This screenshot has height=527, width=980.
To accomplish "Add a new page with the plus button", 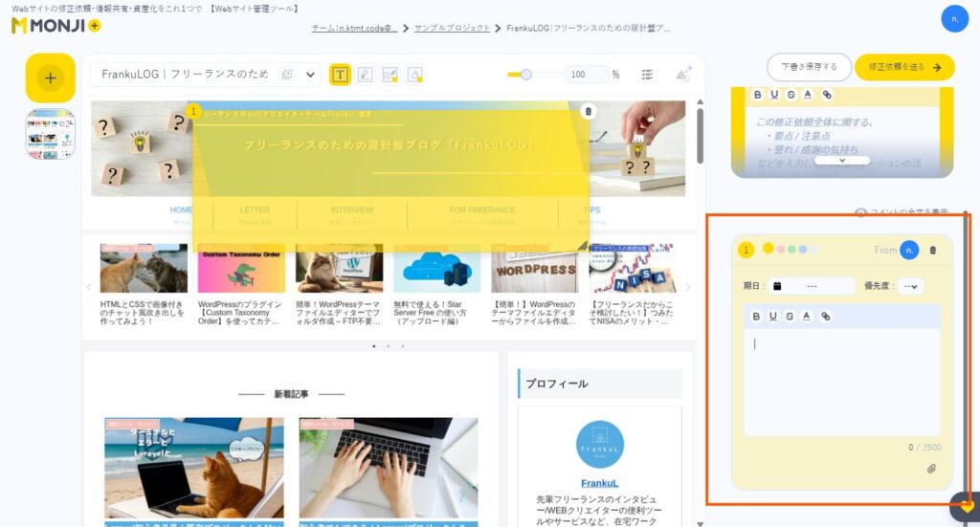I will (50, 78).
